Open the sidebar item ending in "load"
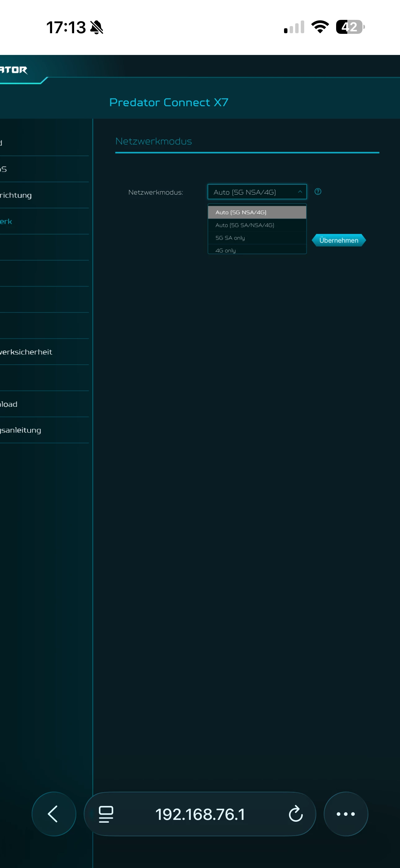The image size is (400, 868). click(44, 404)
